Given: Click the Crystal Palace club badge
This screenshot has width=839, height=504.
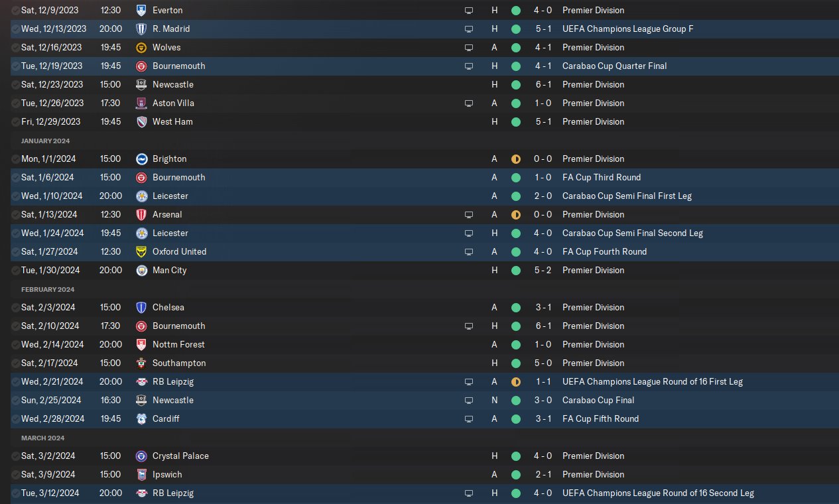Looking at the screenshot, I should [x=141, y=456].
